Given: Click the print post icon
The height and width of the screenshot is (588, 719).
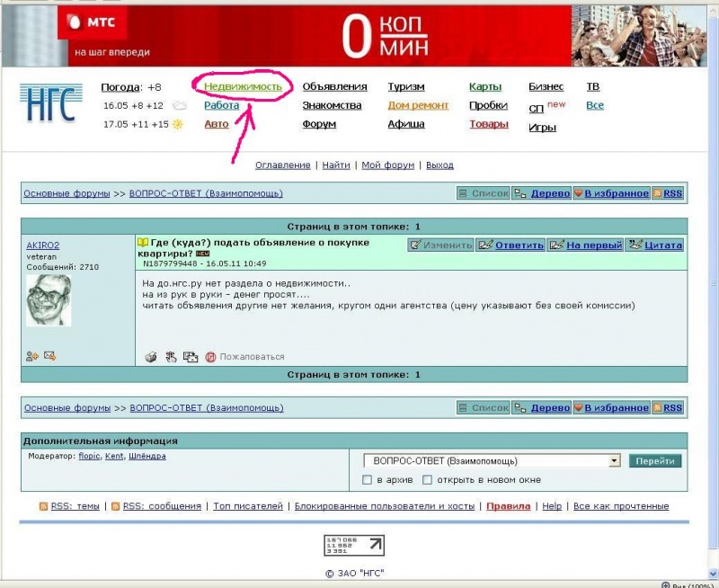Looking at the screenshot, I should click(x=152, y=357).
